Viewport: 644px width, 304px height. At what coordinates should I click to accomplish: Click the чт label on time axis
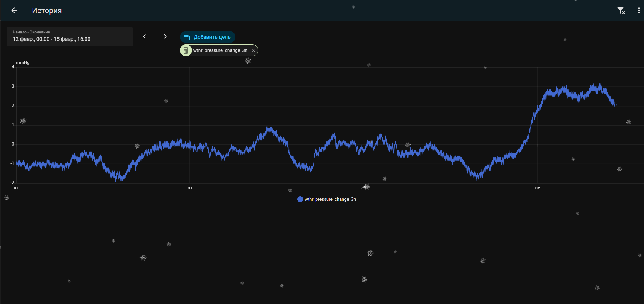point(16,188)
